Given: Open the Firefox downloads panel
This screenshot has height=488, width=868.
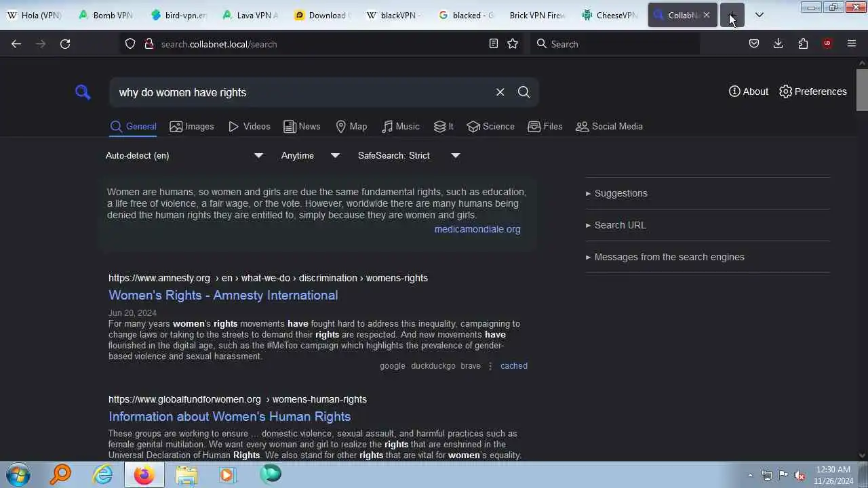Looking at the screenshot, I should (778, 43).
